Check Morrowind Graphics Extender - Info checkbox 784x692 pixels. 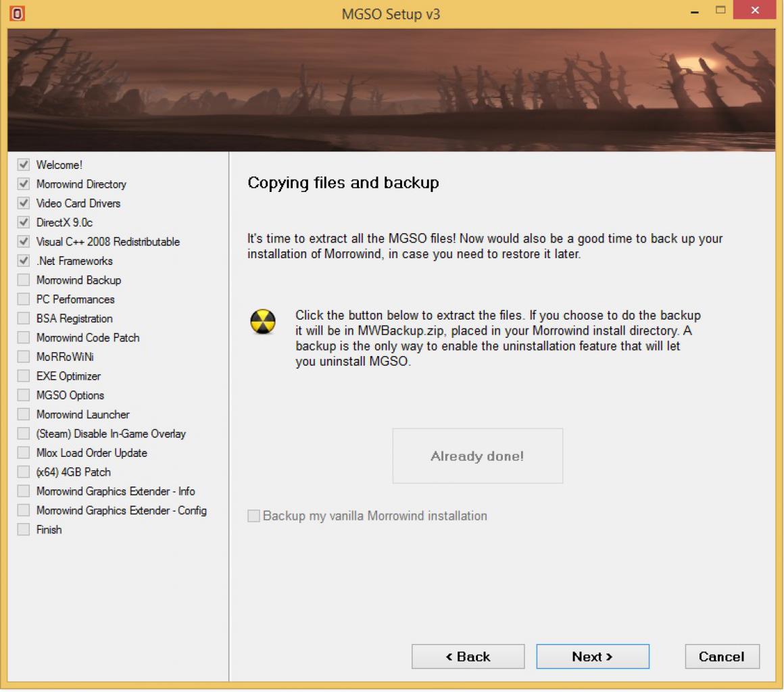coord(24,491)
